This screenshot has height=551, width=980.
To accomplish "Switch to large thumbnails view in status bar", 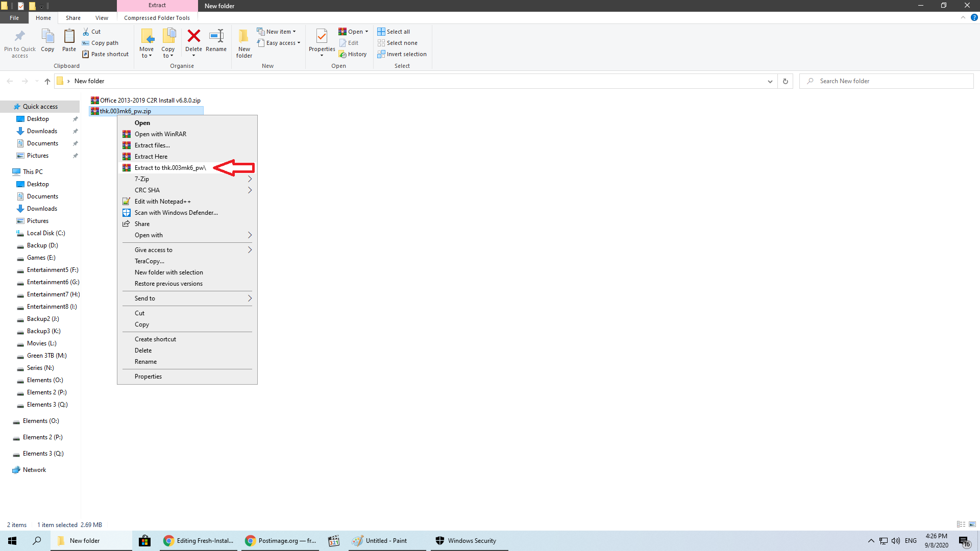I will pyautogui.click(x=972, y=524).
